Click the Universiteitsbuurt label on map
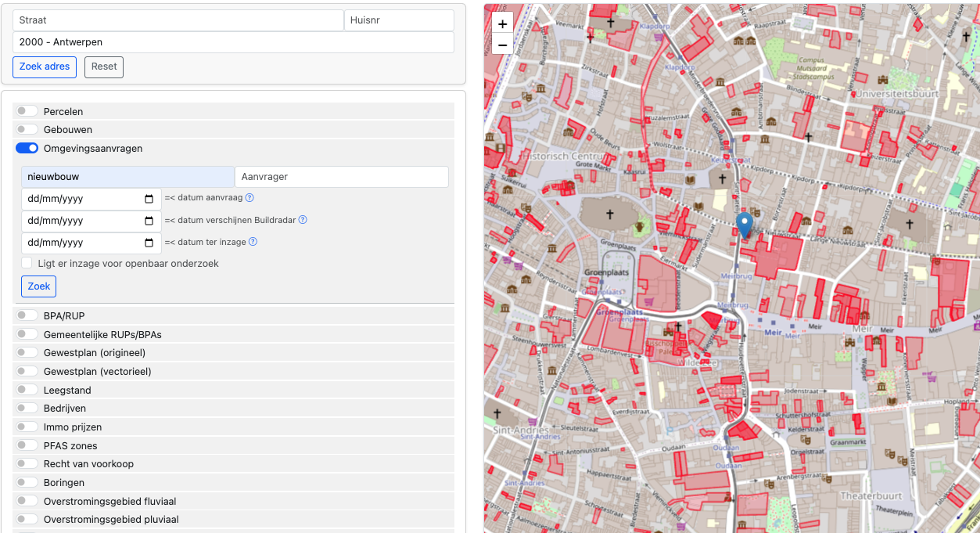Viewport: 980px width, 533px height. tap(896, 93)
